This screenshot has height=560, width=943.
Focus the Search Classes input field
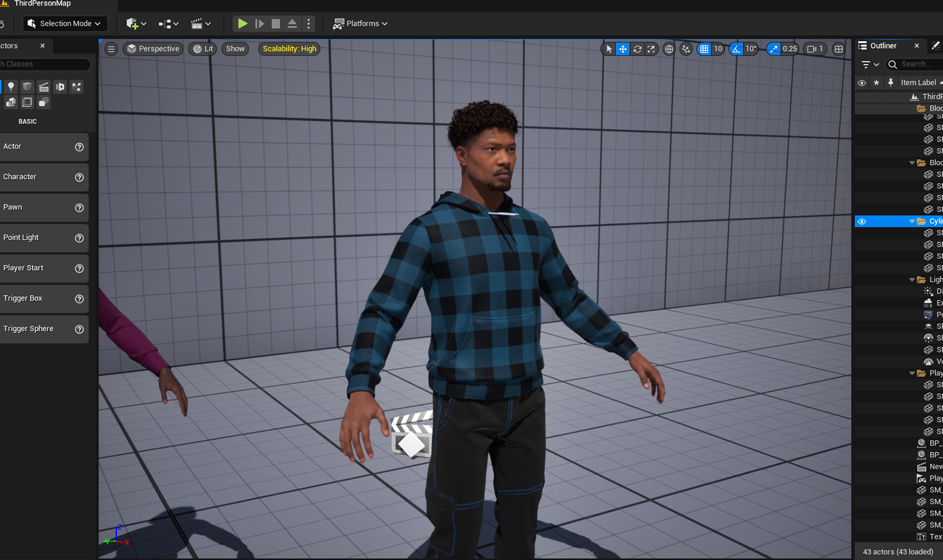(x=44, y=64)
